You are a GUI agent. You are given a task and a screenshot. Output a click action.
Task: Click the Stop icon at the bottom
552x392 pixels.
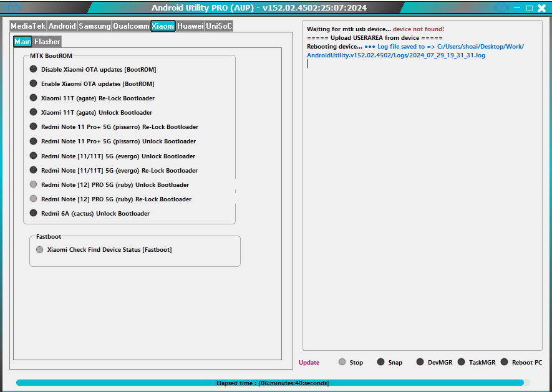[342, 361]
